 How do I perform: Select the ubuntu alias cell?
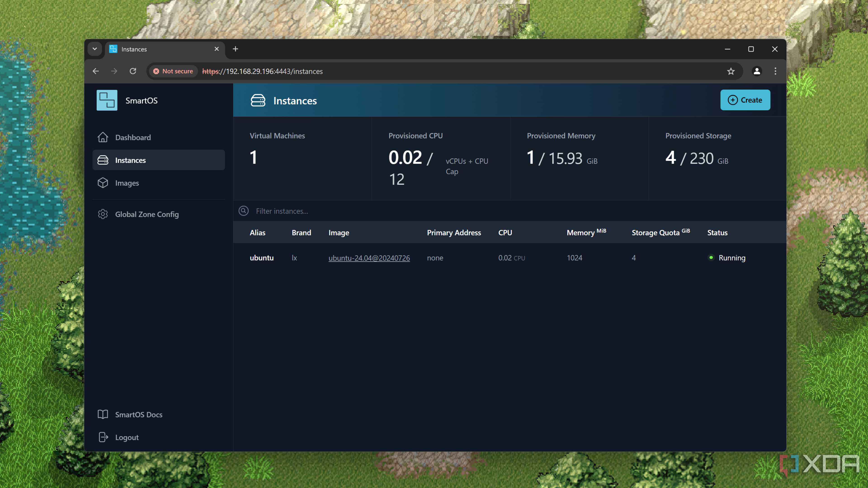(x=262, y=258)
